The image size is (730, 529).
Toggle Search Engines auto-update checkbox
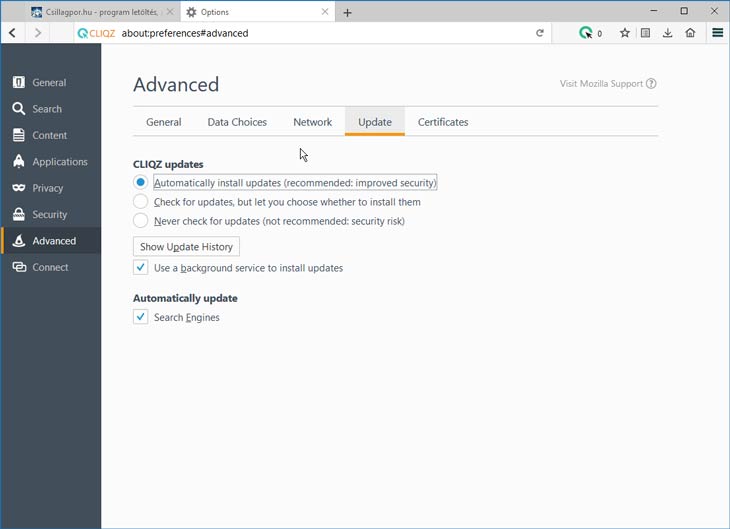141,317
